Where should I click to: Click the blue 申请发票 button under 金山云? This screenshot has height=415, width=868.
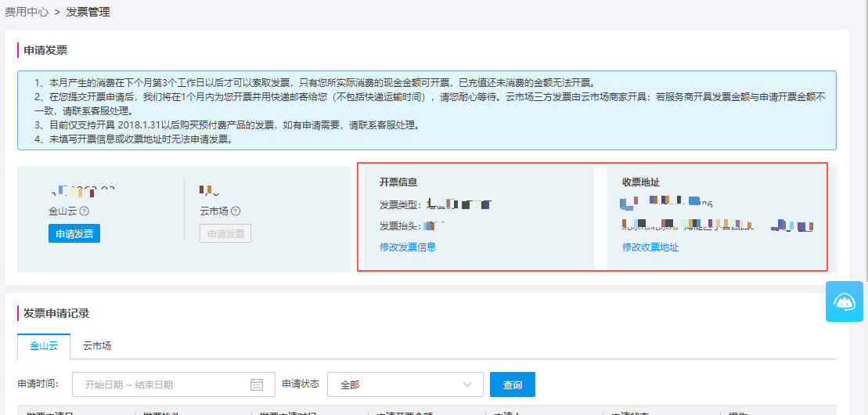(74, 233)
